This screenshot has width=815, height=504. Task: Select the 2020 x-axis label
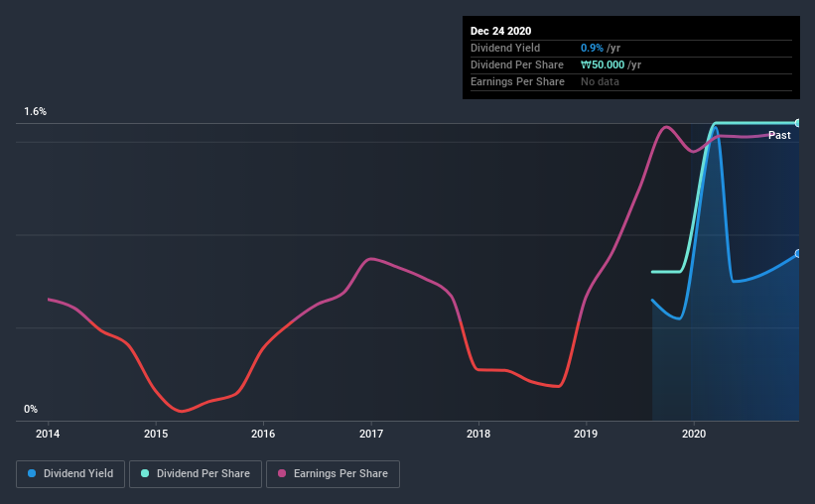694,434
